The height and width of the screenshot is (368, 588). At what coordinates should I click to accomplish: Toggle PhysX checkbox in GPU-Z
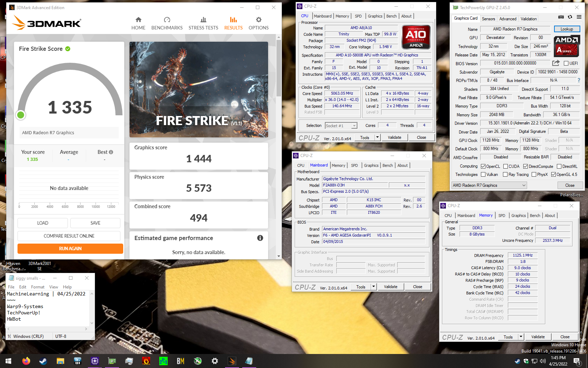click(534, 175)
